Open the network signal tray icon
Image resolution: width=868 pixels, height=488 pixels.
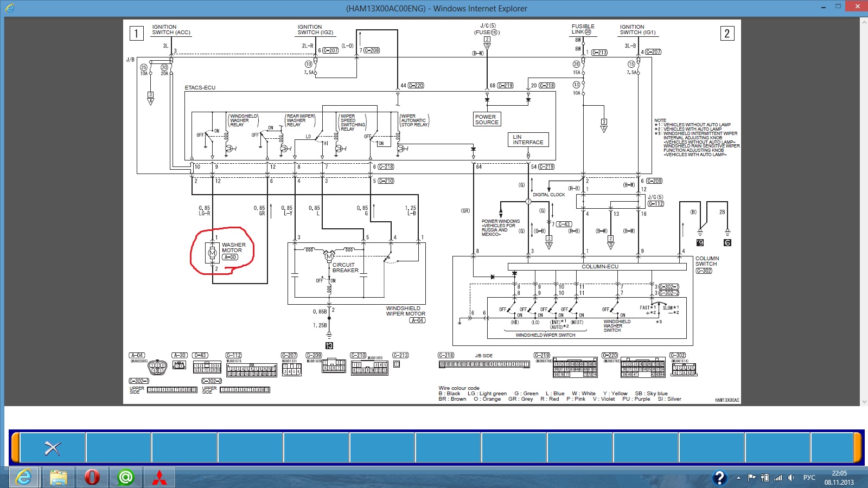pos(778,478)
